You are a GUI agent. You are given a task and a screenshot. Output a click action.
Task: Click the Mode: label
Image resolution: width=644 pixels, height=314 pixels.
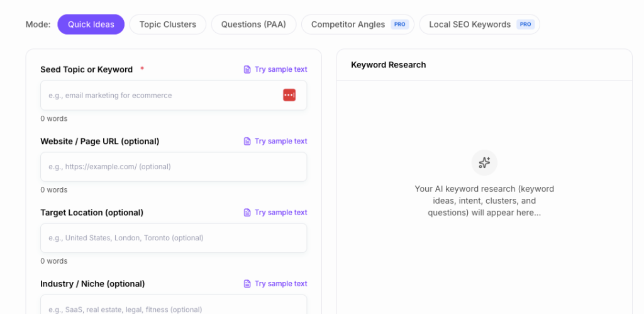click(38, 25)
